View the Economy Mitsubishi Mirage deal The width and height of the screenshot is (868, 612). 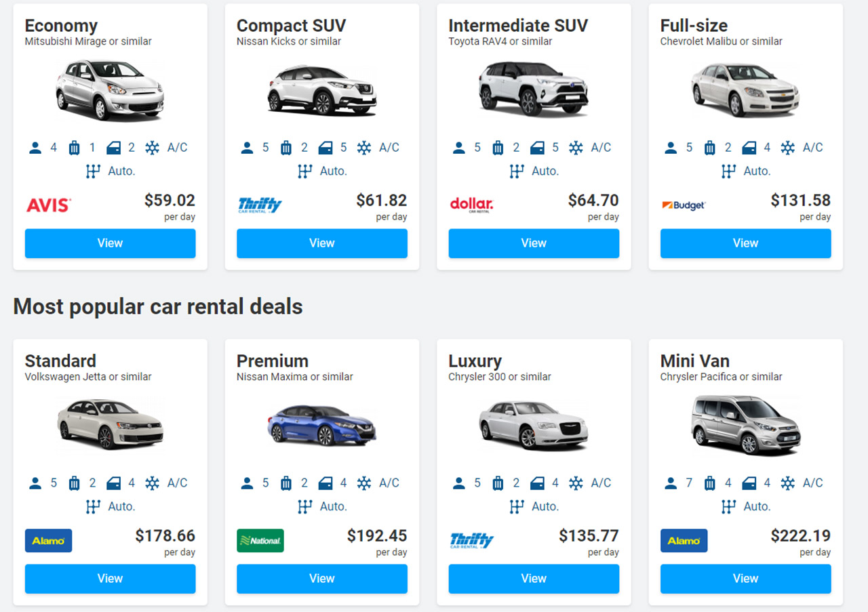point(110,243)
